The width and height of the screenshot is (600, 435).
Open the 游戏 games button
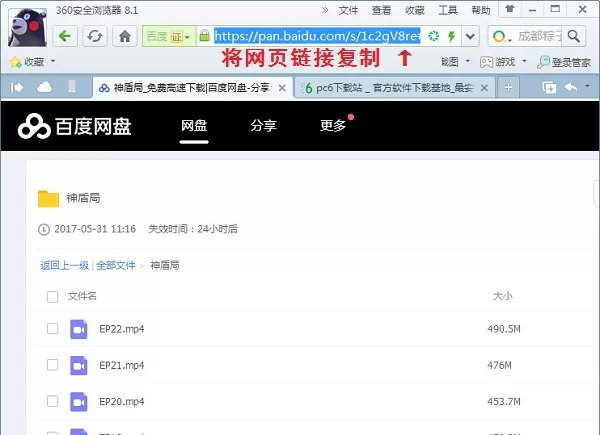click(x=497, y=62)
